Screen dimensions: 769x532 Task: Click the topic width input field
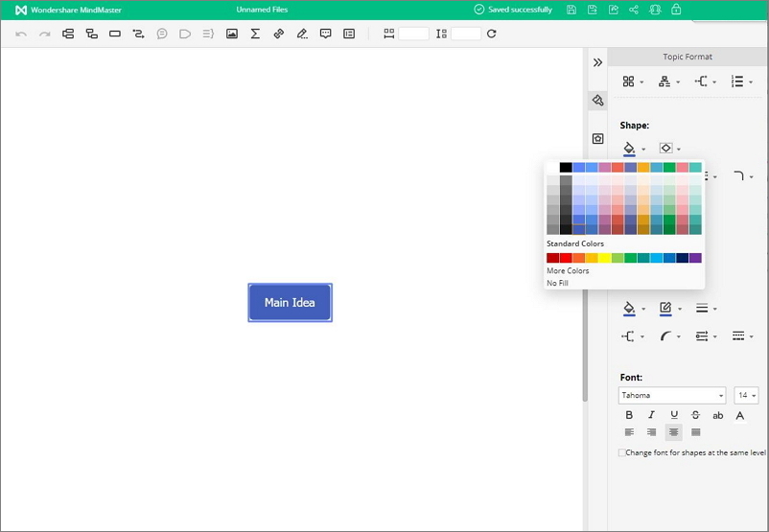[413, 34]
